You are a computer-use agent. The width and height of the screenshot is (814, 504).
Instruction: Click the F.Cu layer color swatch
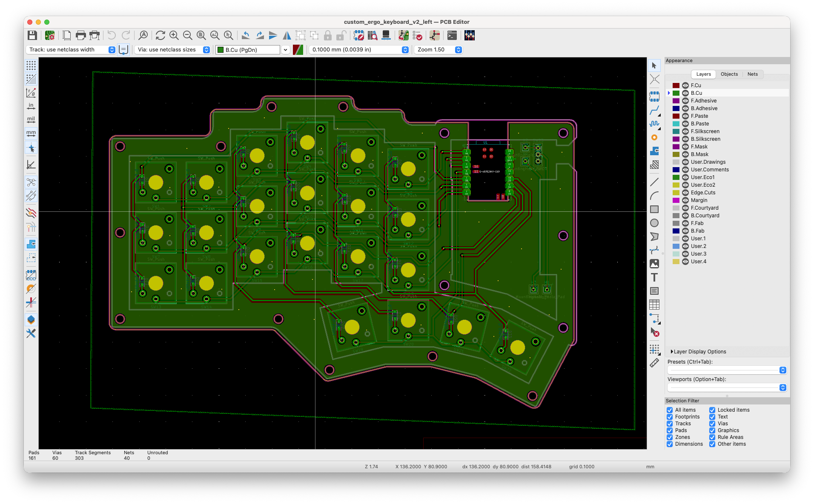click(676, 85)
